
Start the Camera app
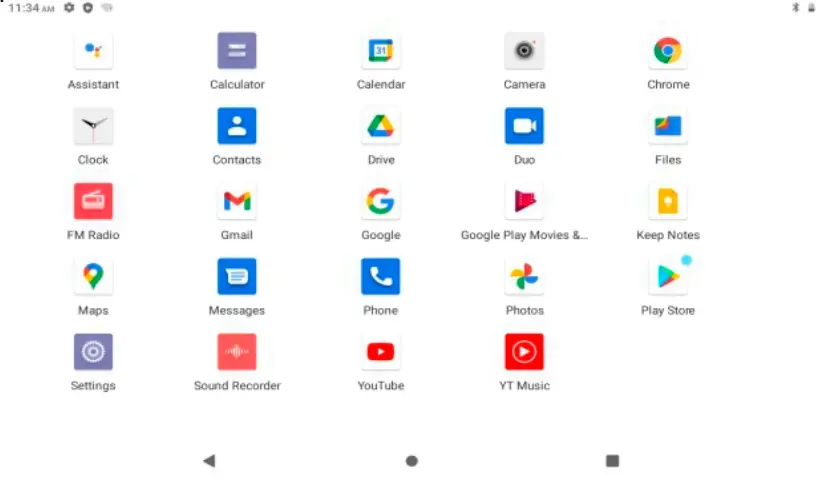point(524,51)
